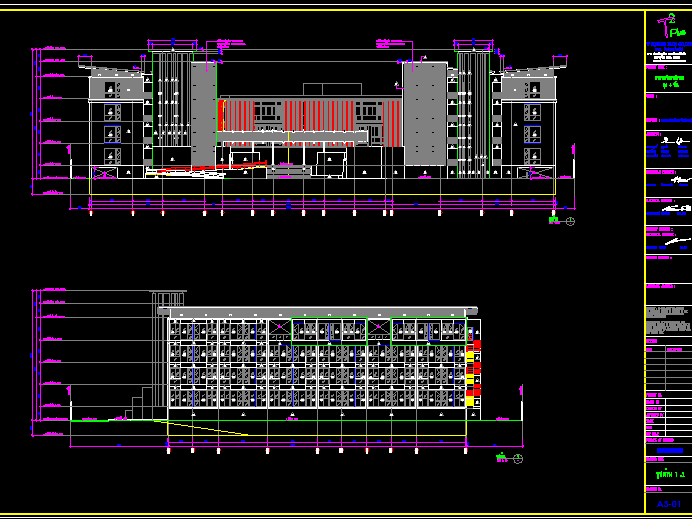Select the gray tower right of the red facade

click(x=424, y=115)
